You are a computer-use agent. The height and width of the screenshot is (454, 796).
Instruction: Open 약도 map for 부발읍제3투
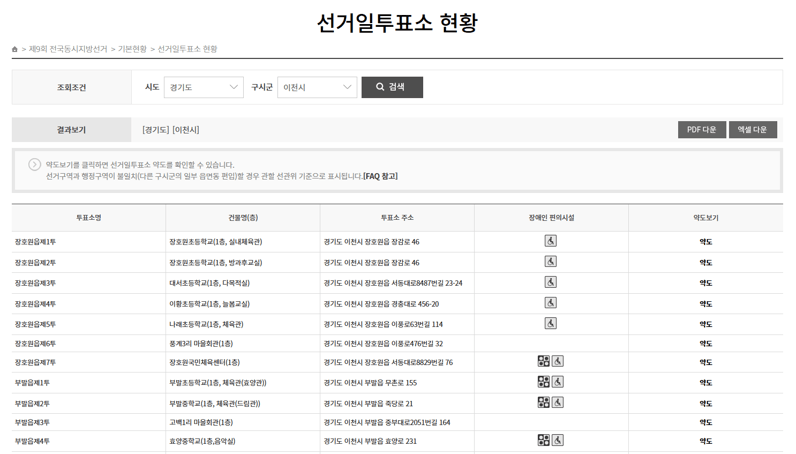click(x=706, y=423)
